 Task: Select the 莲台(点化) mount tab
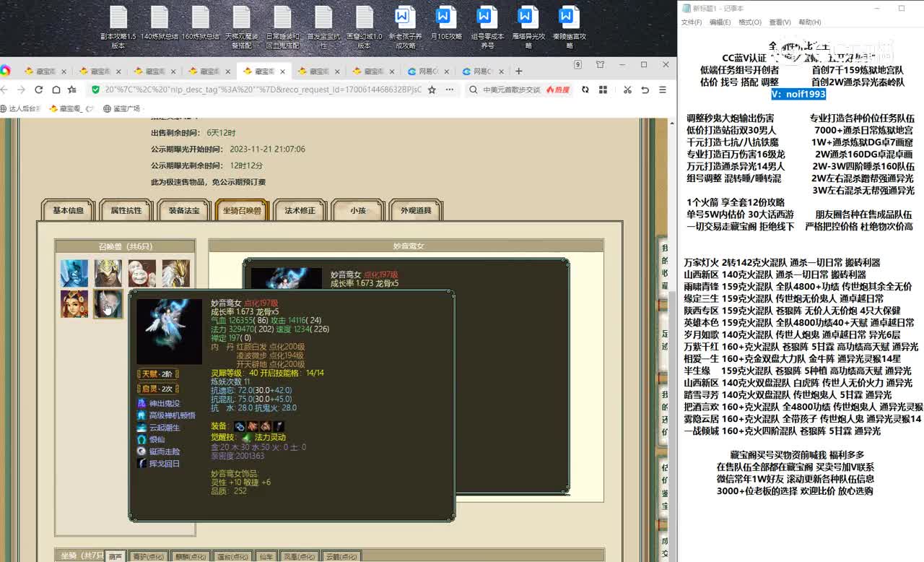pyautogui.click(x=232, y=557)
